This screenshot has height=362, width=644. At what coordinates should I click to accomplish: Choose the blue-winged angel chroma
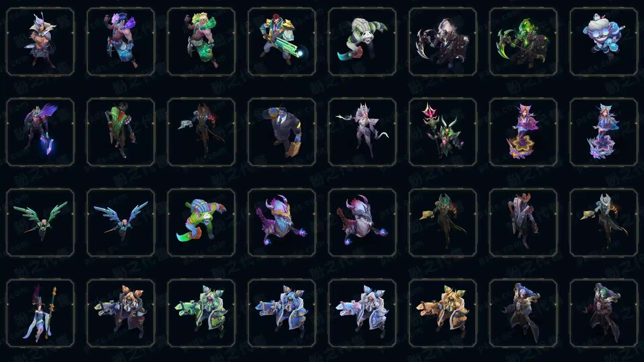click(x=121, y=223)
